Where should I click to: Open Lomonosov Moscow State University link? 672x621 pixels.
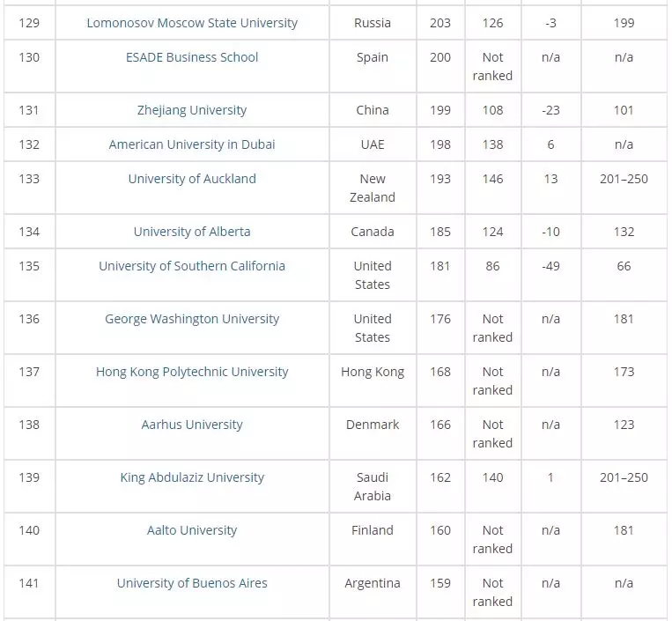(x=192, y=22)
